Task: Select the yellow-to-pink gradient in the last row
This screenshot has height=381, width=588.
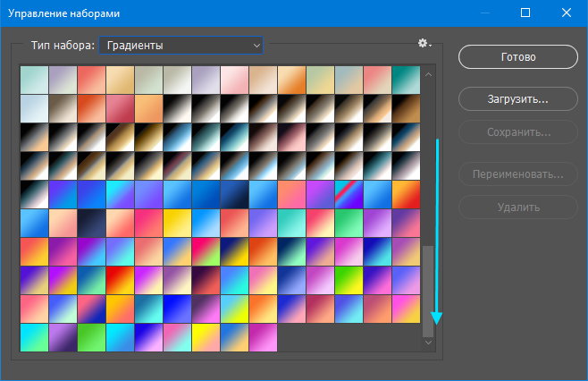Action: (206, 337)
